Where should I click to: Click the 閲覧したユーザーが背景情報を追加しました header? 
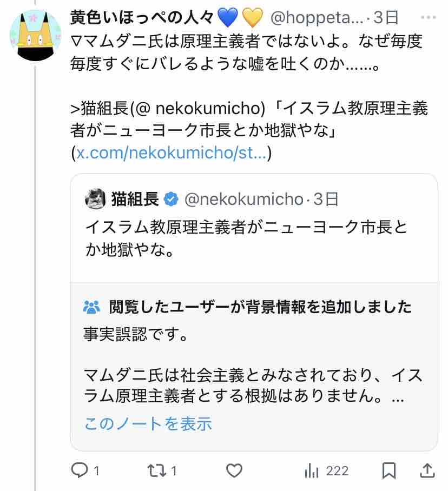coord(260,308)
